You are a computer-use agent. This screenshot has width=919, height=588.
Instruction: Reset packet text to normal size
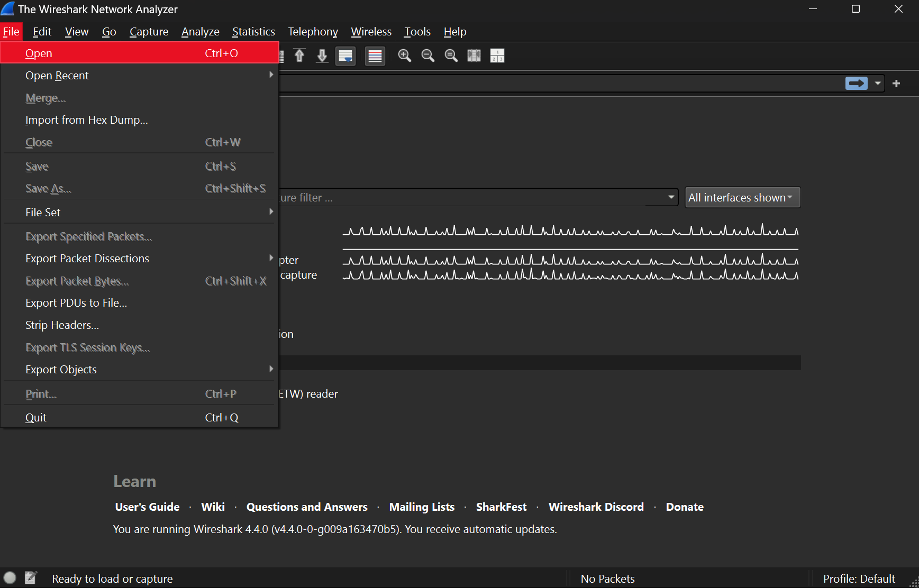tap(451, 56)
